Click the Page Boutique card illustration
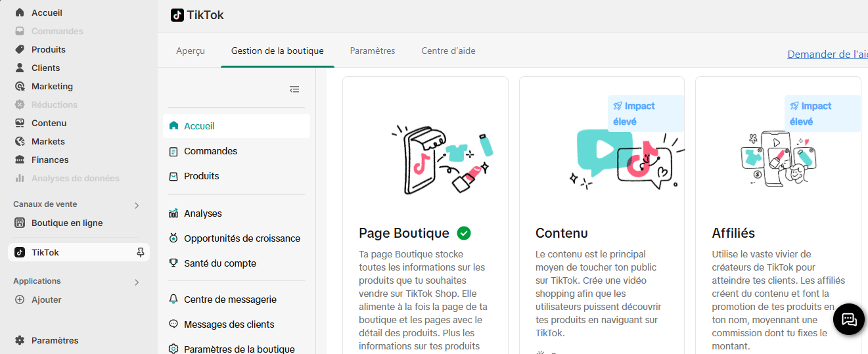The image size is (868, 354). point(442,161)
